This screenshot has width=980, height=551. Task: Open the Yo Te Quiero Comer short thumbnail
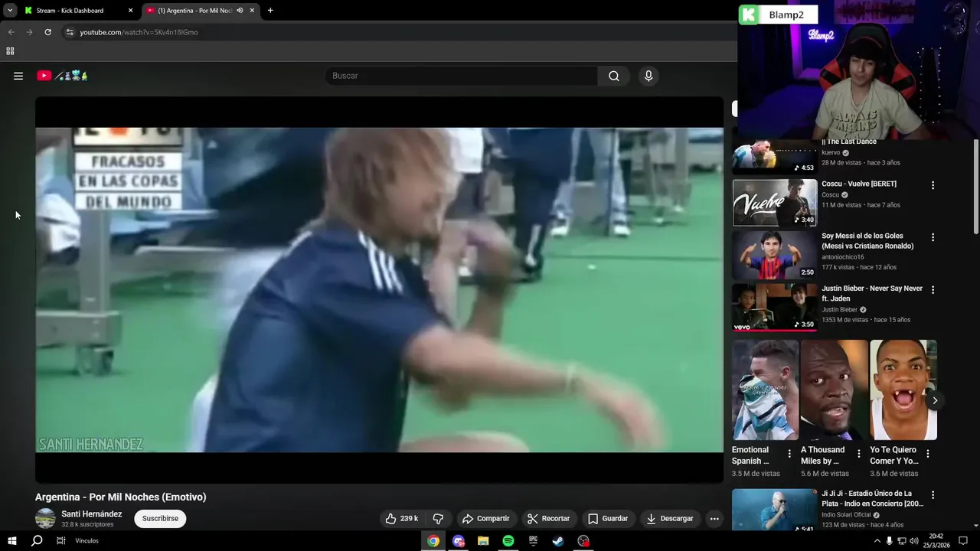pos(903,390)
